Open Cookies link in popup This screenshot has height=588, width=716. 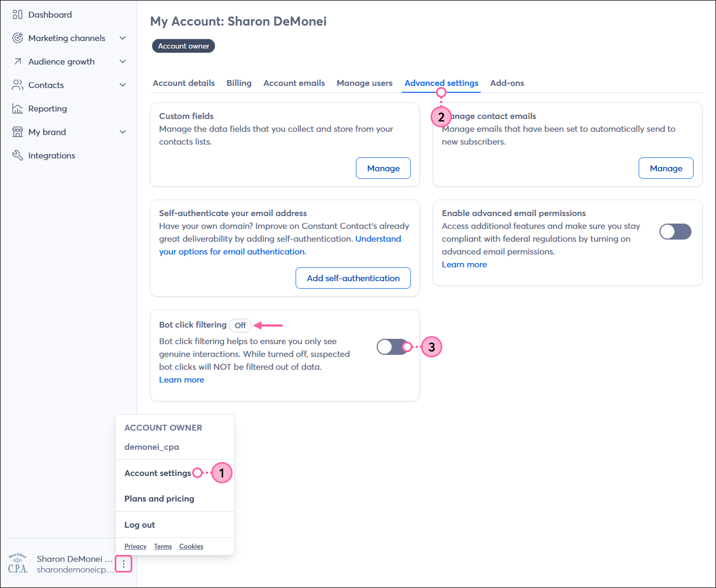click(x=191, y=546)
